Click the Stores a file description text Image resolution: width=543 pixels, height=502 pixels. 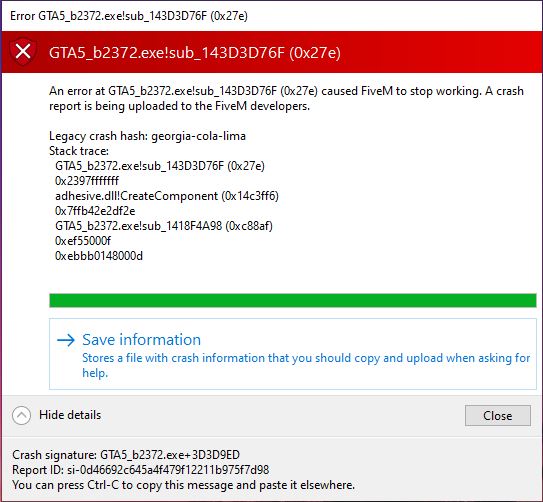[x=306, y=365]
